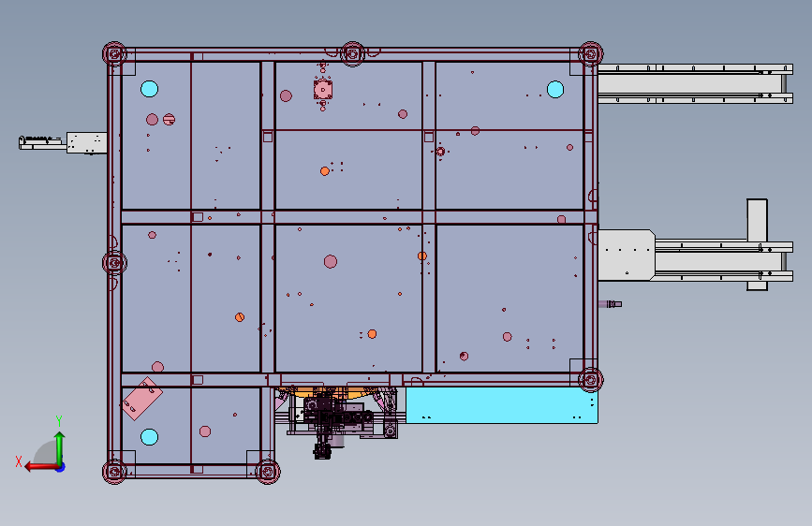This screenshot has width=812, height=526.
Task: Select the cyan rectangular panel on the model
Action: tap(502, 405)
